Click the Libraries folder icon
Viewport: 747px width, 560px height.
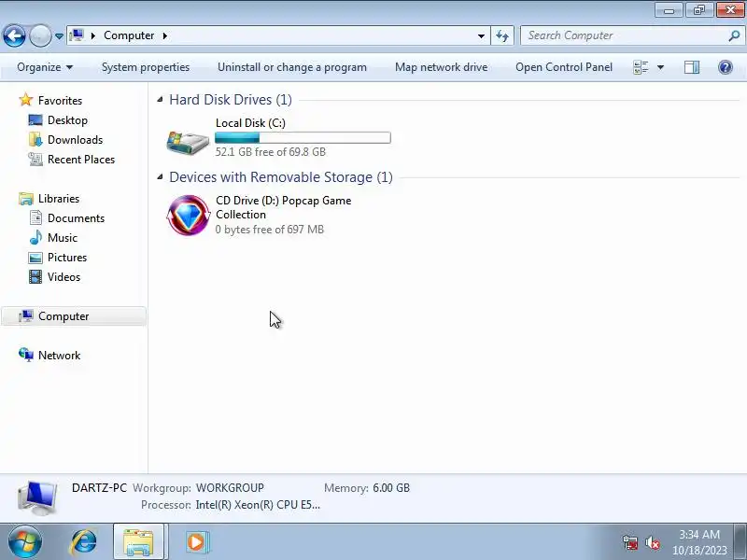point(26,198)
